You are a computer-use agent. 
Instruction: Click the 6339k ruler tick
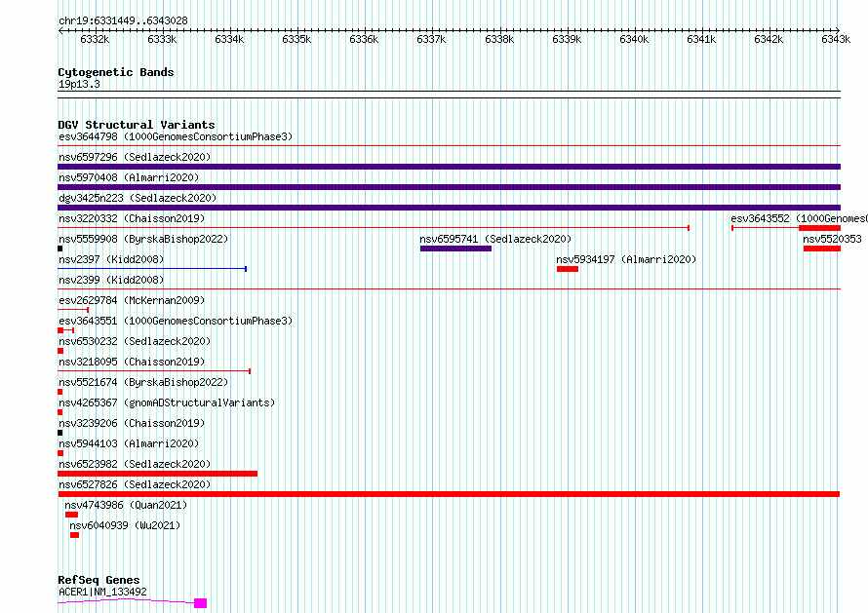[567, 39]
